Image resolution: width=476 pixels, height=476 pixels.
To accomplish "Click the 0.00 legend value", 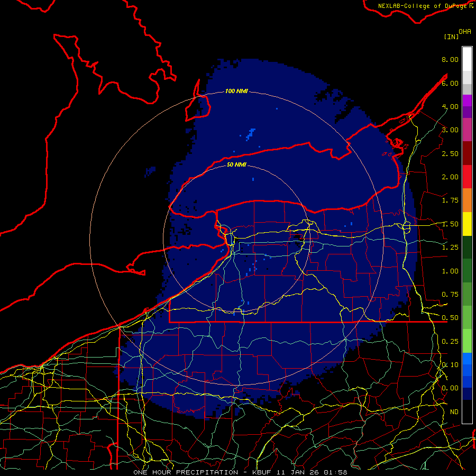I will click(450, 388).
